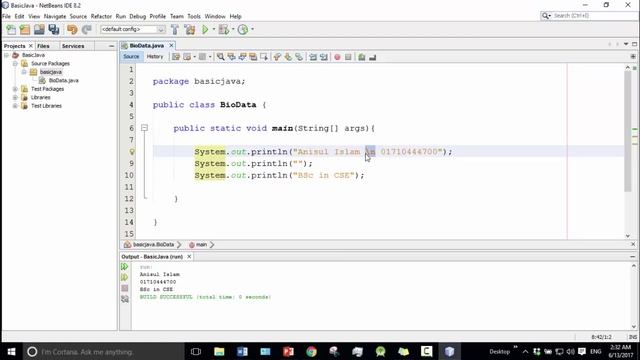Click the BUILD SUCCESSFUL output line

[x=205, y=297]
